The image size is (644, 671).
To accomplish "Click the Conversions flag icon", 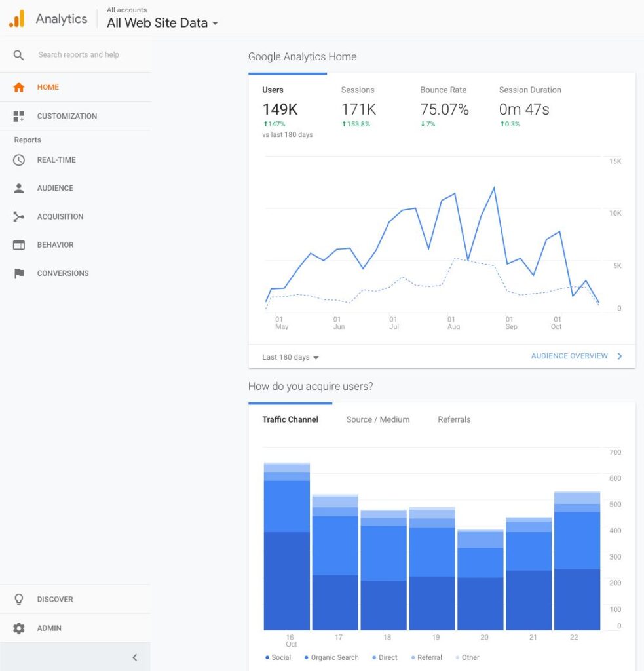I will point(19,273).
